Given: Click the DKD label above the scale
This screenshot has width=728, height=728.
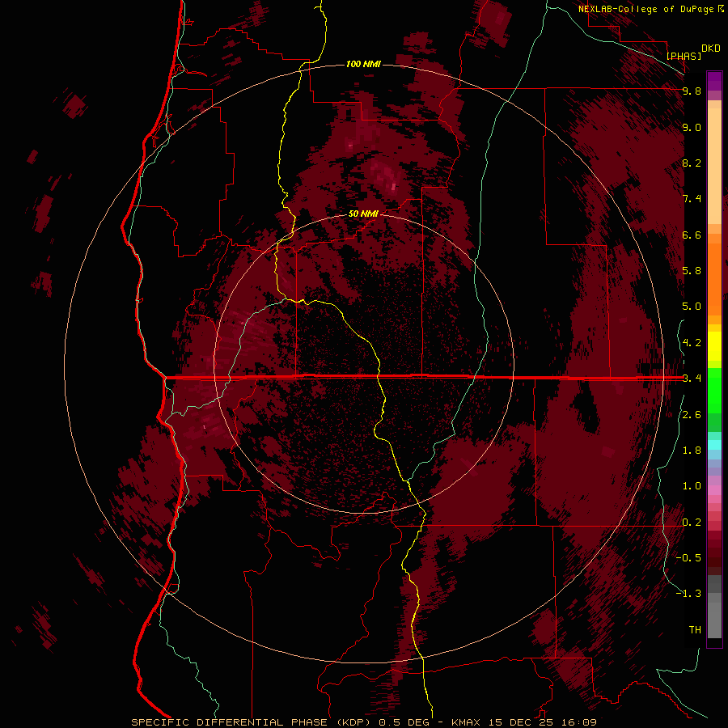Looking at the screenshot, I should 711,49.
